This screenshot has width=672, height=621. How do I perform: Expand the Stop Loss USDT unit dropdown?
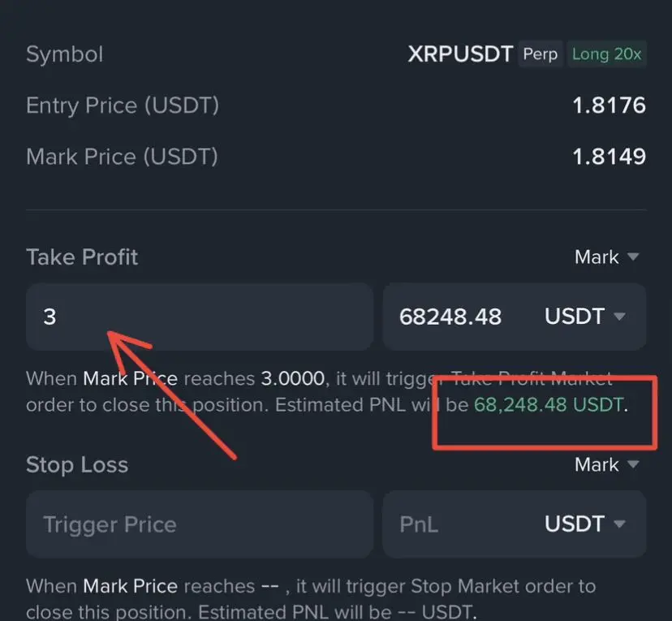(x=585, y=524)
